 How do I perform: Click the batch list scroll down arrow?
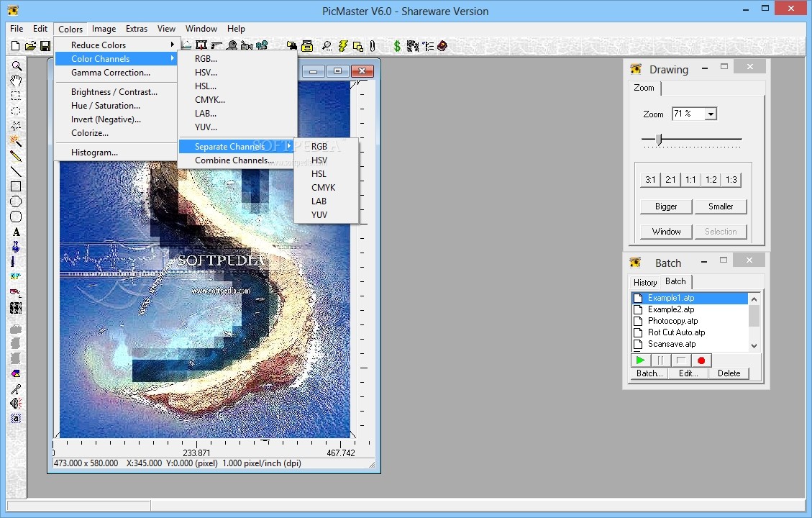tap(754, 345)
